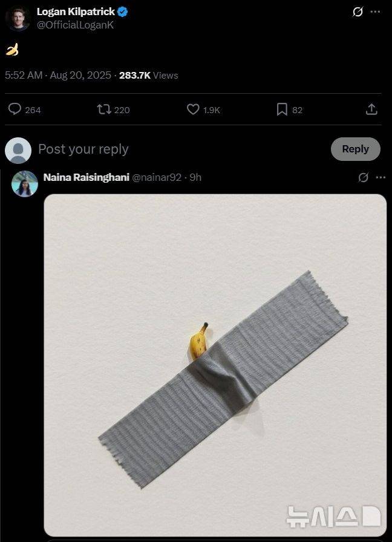Click the reply comment icon
This screenshot has height=542, width=392.
(15, 109)
